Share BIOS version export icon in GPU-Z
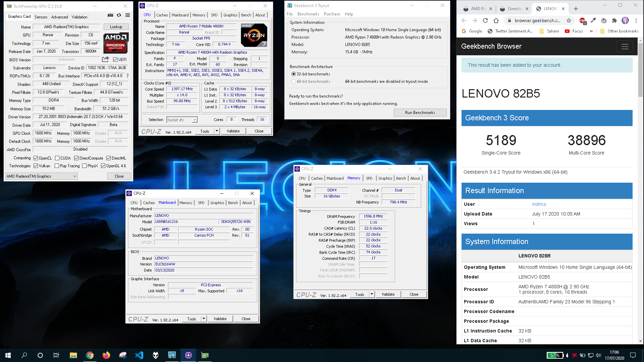644x362 pixels. click(105, 59)
